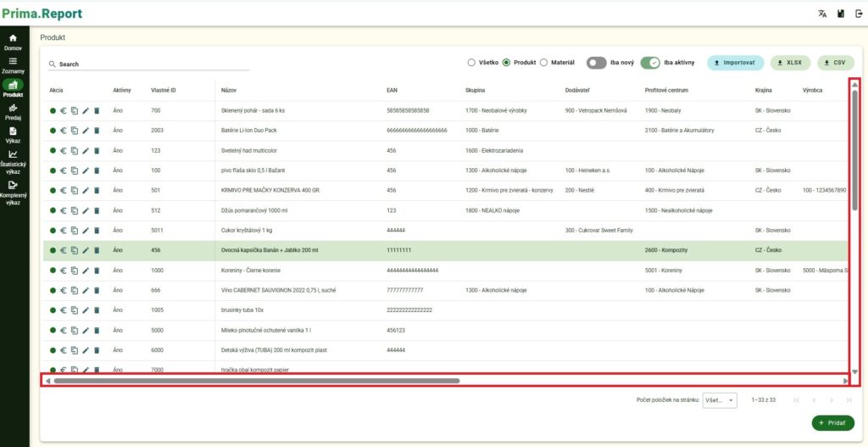
Task: Delete the Batérie Li-Ion Duo Pack row
Action: click(x=97, y=131)
